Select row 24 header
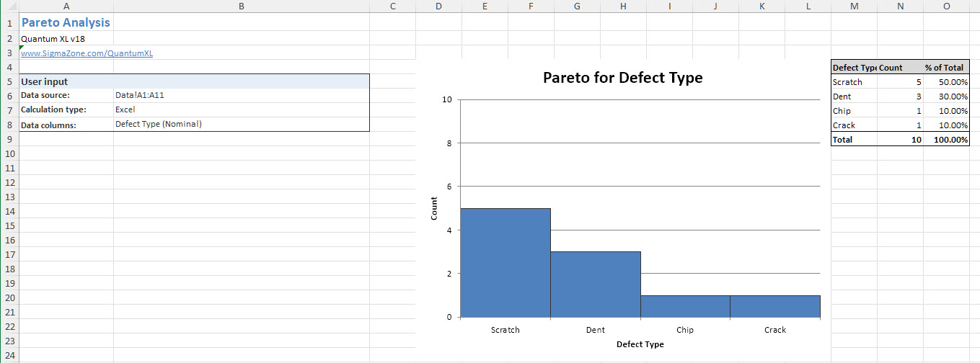 point(9,355)
